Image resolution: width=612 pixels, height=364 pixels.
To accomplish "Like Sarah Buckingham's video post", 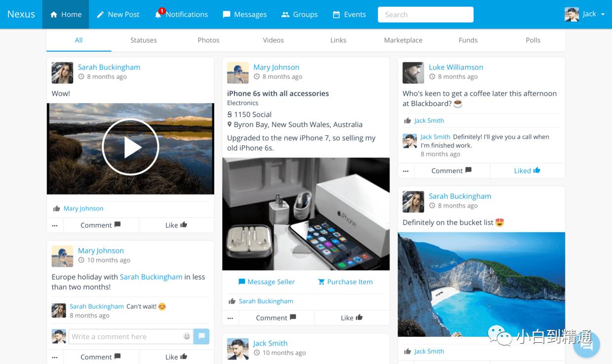I will click(176, 225).
